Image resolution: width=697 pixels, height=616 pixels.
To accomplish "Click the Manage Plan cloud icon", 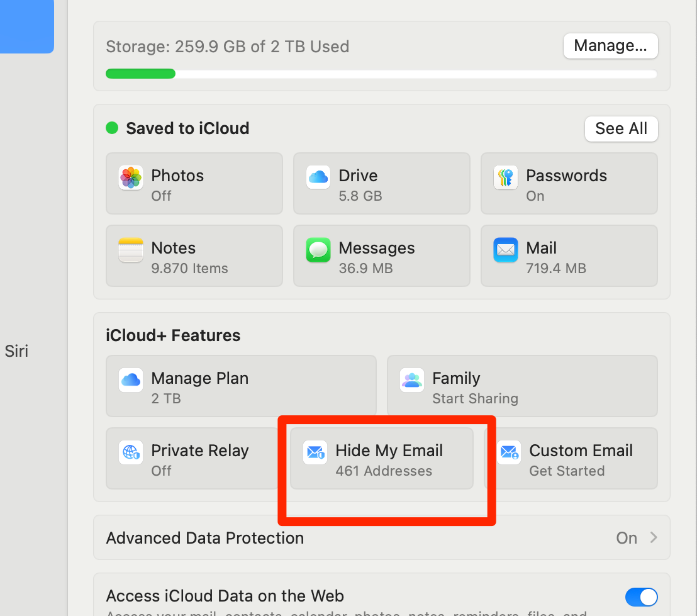I will coord(131,380).
